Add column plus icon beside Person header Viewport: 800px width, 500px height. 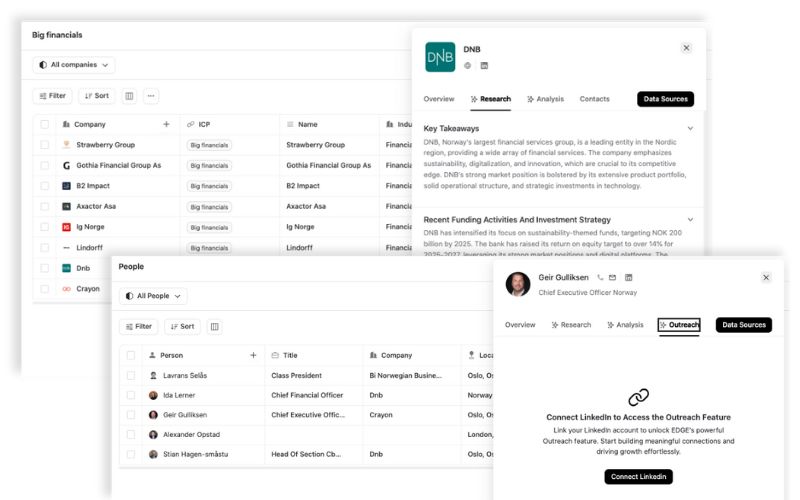(253, 355)
